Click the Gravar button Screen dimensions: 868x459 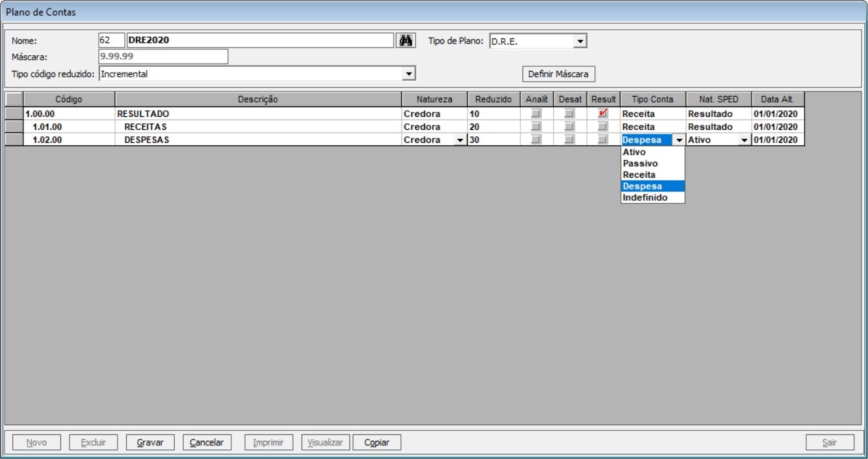150,443
